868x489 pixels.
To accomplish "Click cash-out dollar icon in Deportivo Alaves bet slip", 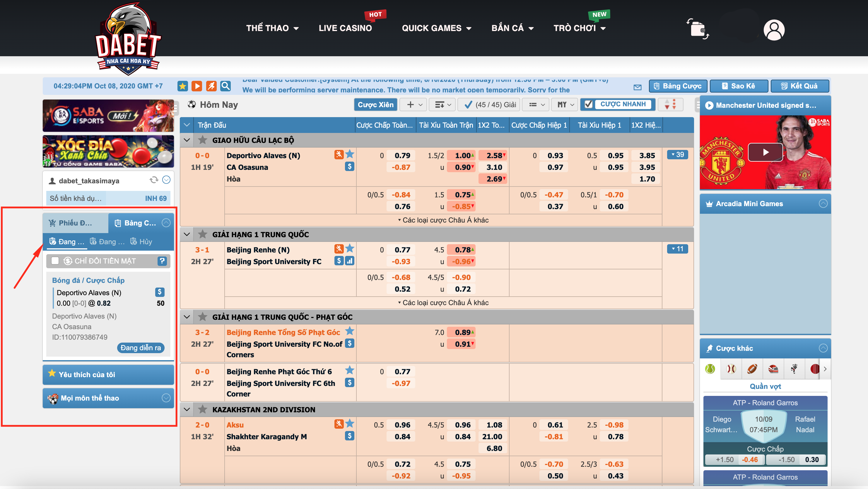I will coord(160,292).
